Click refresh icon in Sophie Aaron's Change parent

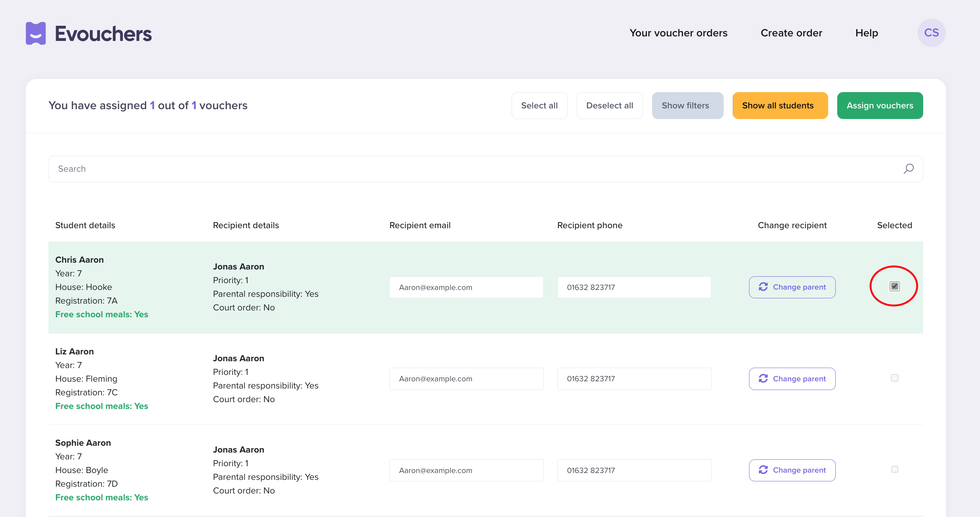[763, 470]
